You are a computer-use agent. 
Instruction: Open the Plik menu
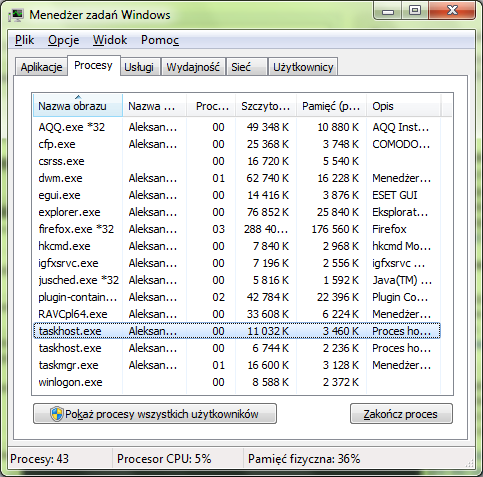point(24,40)
